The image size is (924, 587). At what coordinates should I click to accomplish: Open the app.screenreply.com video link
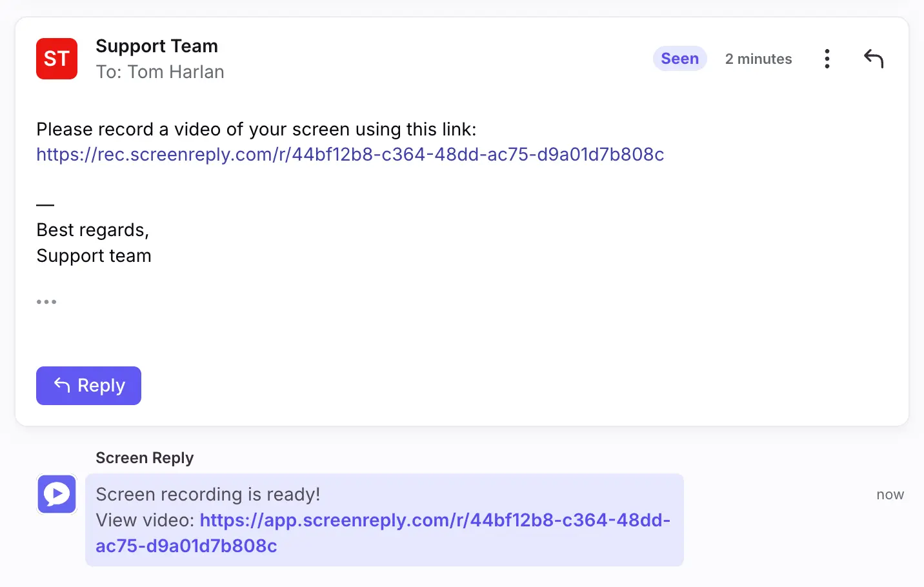coord(436,520)
